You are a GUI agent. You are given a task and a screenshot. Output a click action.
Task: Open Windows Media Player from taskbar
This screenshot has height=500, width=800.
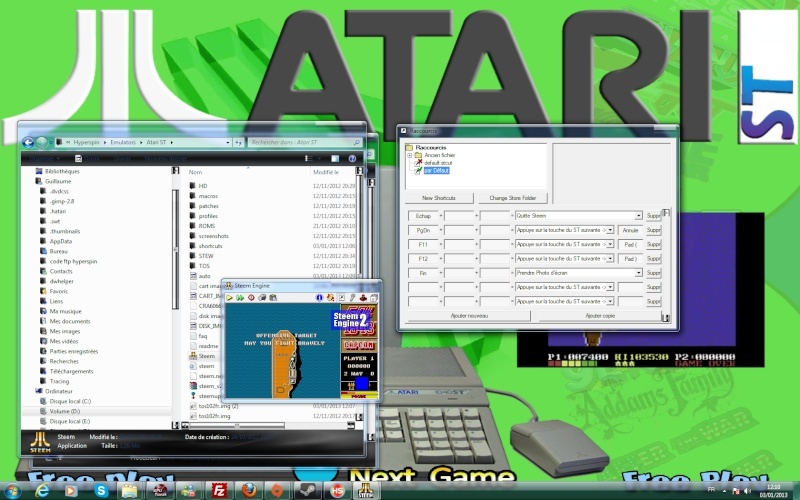tap(71, 491)
